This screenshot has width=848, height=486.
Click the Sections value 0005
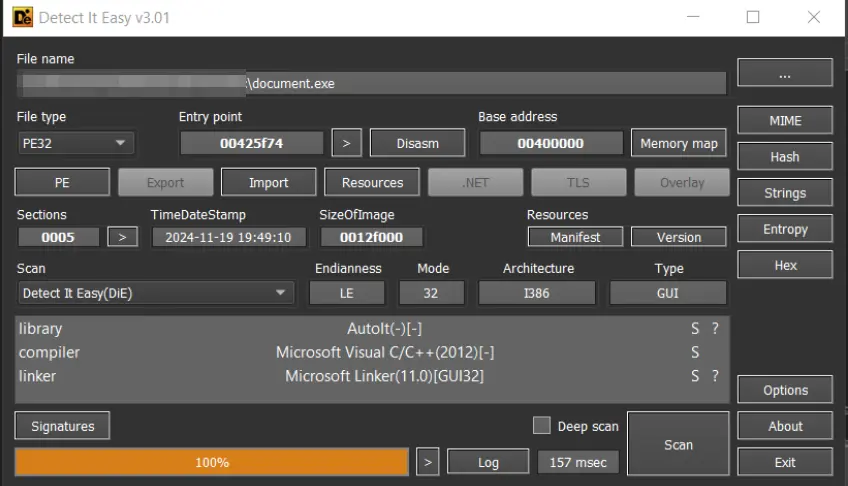58,237
